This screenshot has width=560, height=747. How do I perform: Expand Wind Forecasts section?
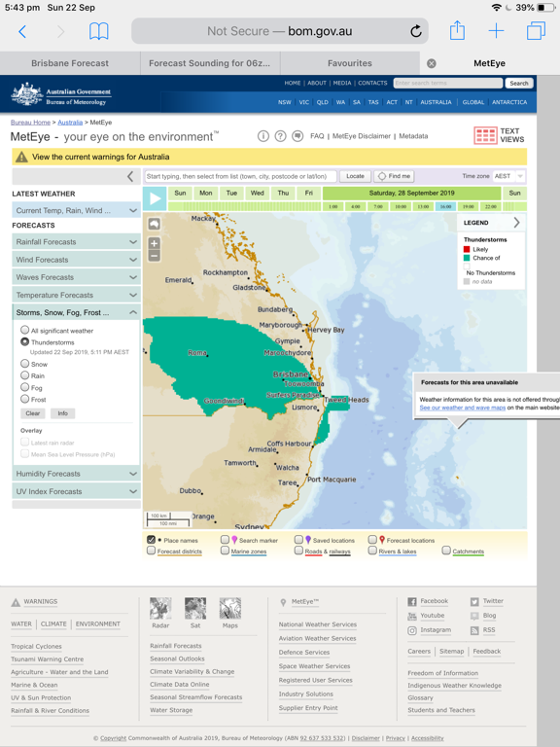click(76, 260)
